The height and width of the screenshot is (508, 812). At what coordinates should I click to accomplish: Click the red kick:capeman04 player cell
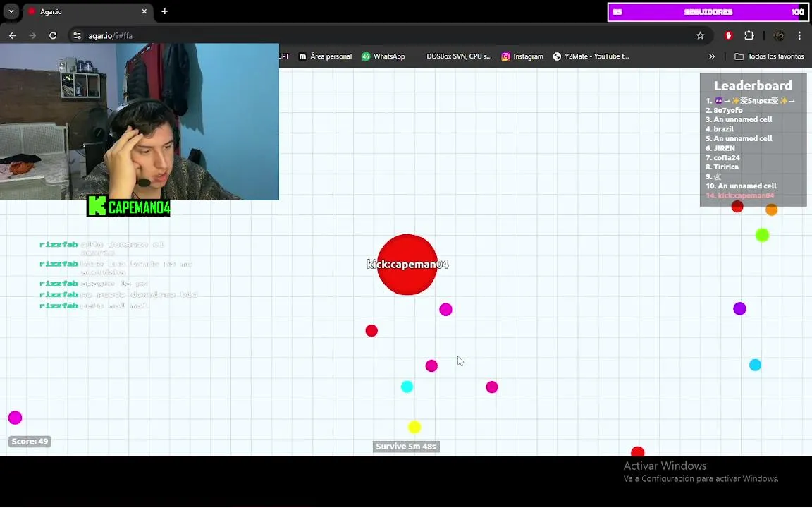(407, 265)
